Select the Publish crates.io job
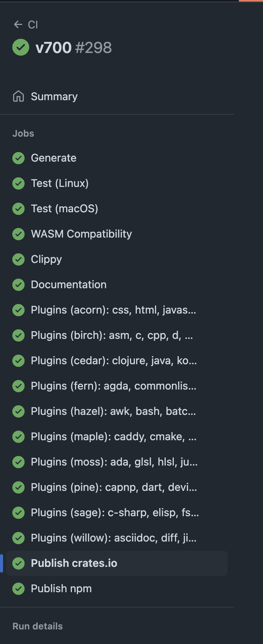Viewport: 263px width, 644px height. pos(74,563)
